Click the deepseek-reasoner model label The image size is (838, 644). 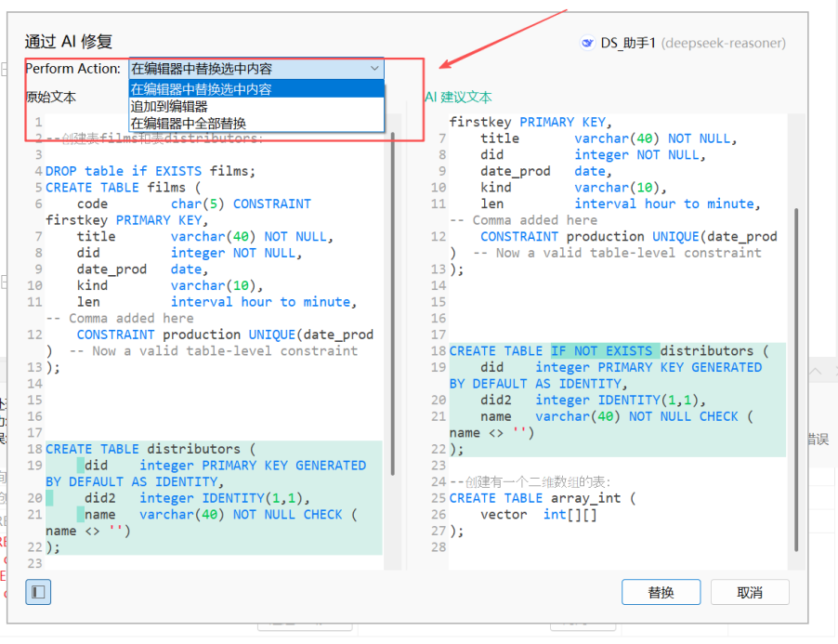click(723, 43)
